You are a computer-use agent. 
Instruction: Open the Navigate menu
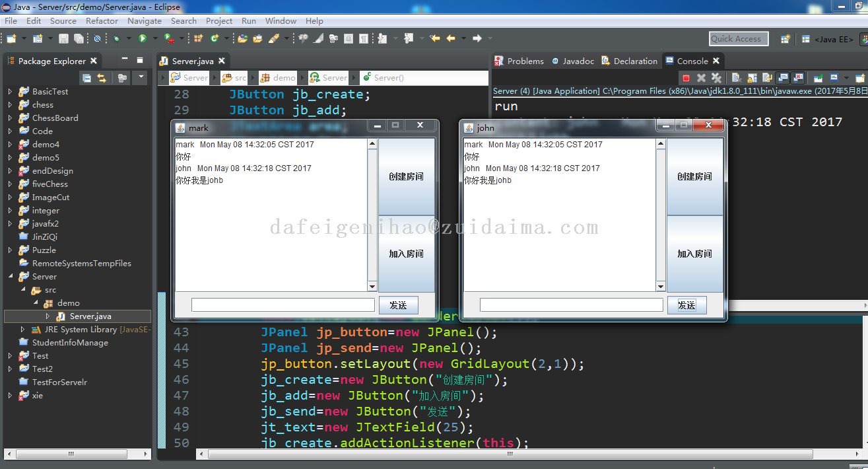coord(145,20)
